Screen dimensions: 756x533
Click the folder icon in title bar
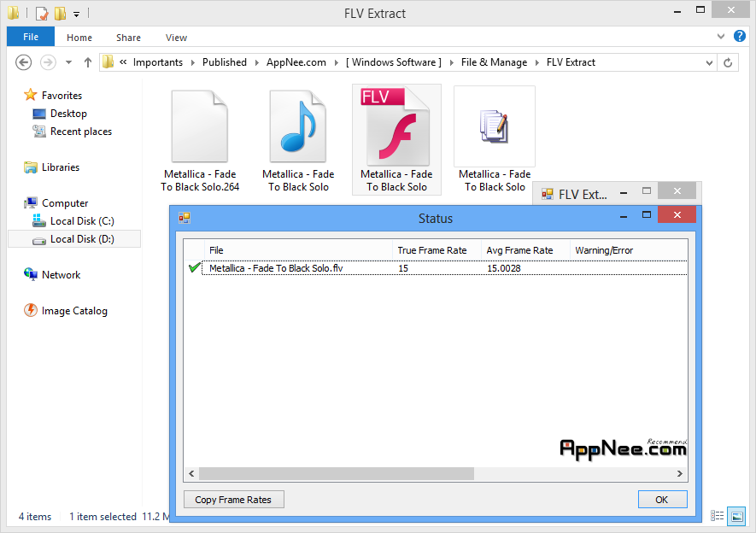tap(14, 13)
